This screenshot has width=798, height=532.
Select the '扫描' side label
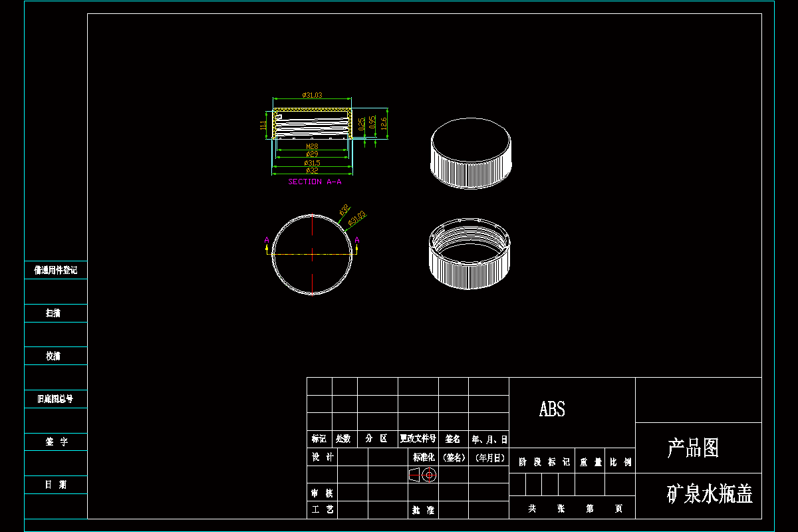point(54,313)
